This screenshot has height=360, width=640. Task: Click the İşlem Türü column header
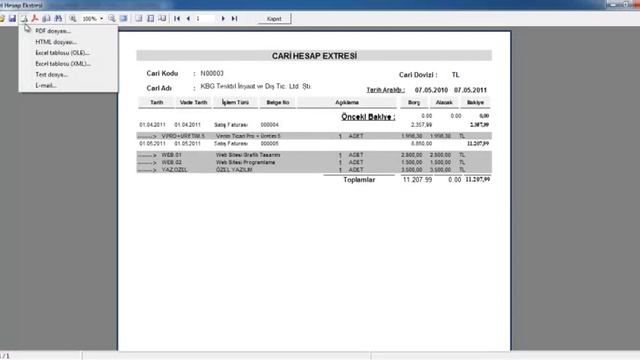[236, 102]
